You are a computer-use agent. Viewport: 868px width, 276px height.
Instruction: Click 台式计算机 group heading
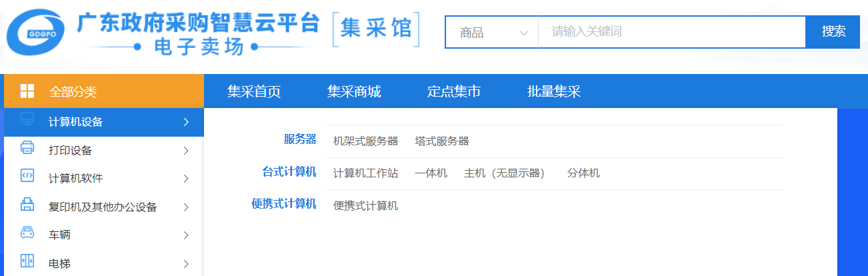point(289,172)
